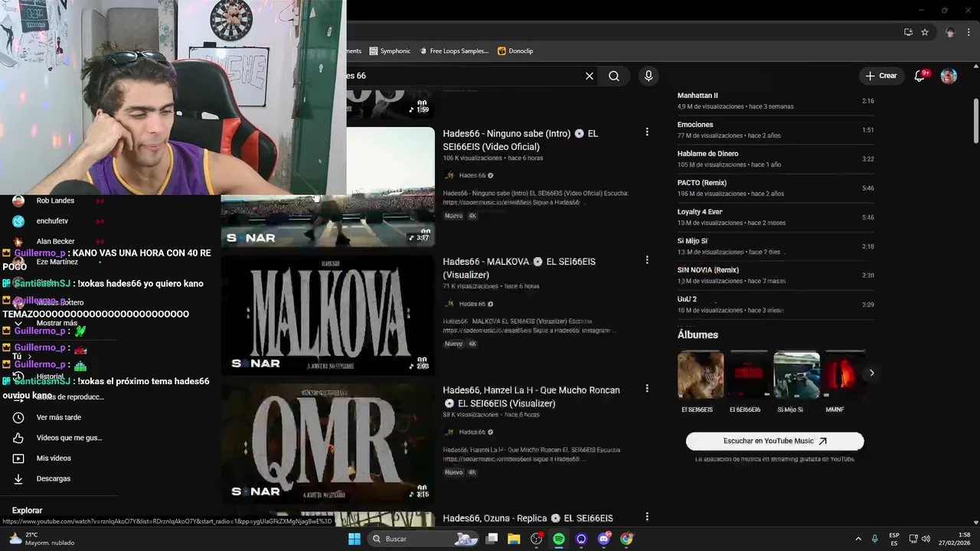Open options menu for Que Mucho Roncan video

pos(647,389)
